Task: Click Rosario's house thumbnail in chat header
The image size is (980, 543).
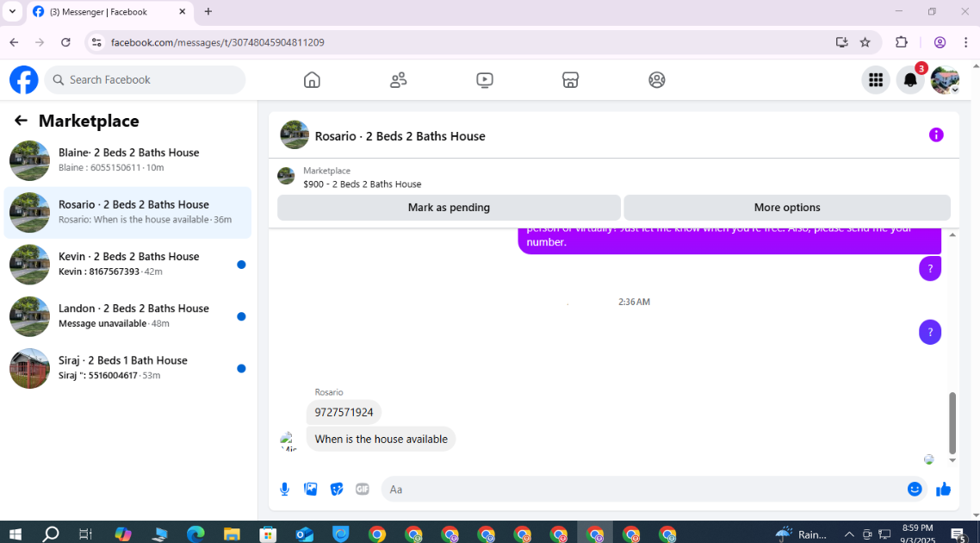Action: pos(295,135)
